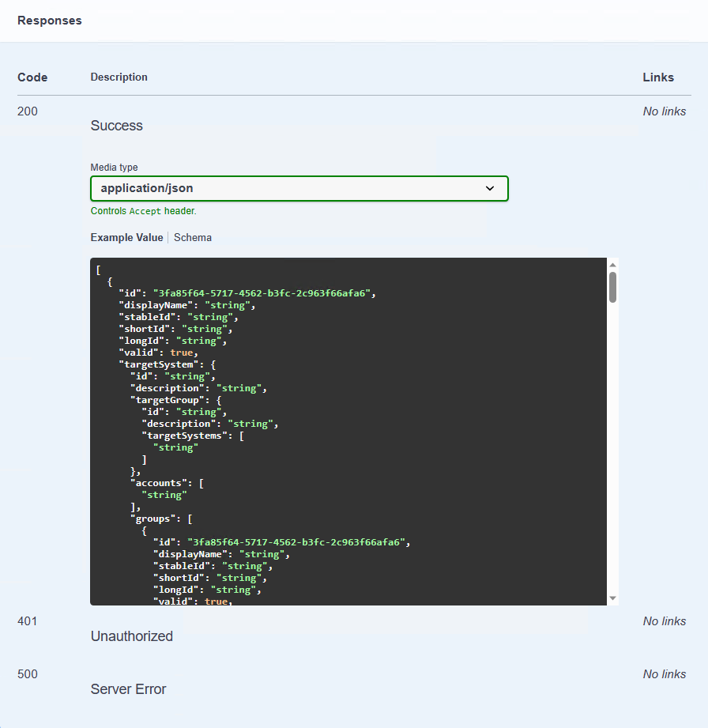Screen dimensions: 708x728
Task: Click the Responses section heading
Action: (50, 21)
